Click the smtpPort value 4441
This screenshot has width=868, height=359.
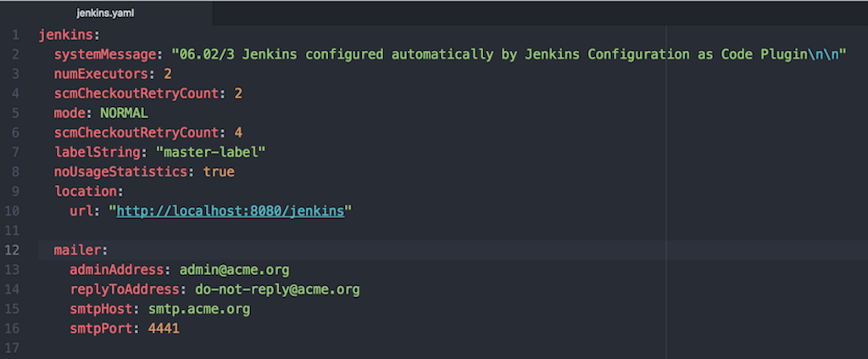click(164, 328)
